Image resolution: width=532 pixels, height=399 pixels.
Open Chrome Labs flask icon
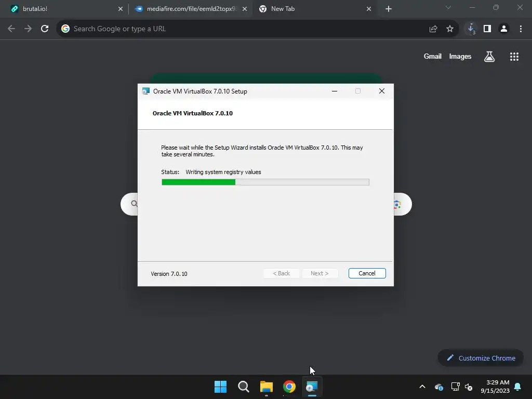click(x=489, y=56)
